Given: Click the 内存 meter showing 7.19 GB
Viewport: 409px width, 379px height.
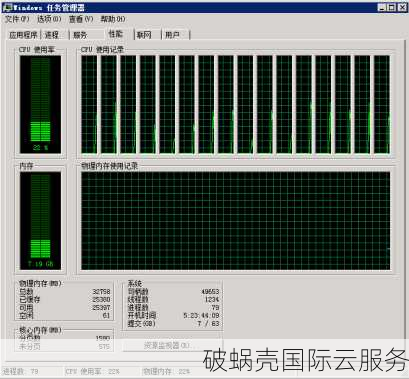Looking at the screenshot, I should point(40,221).
